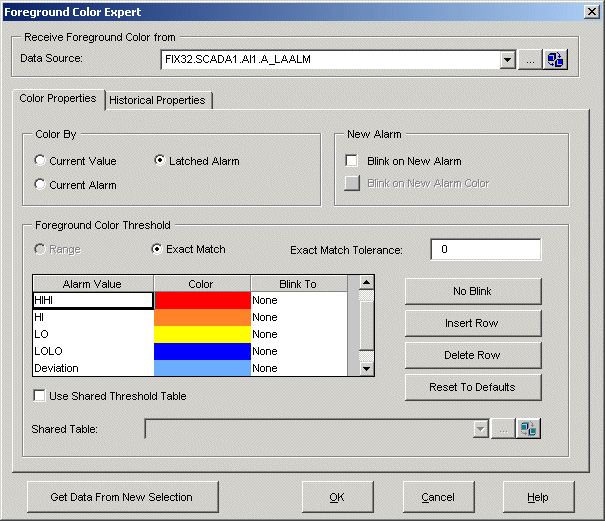Check Use Shared Threshold Table
The image size is (605, 521).
click(39, 396)
